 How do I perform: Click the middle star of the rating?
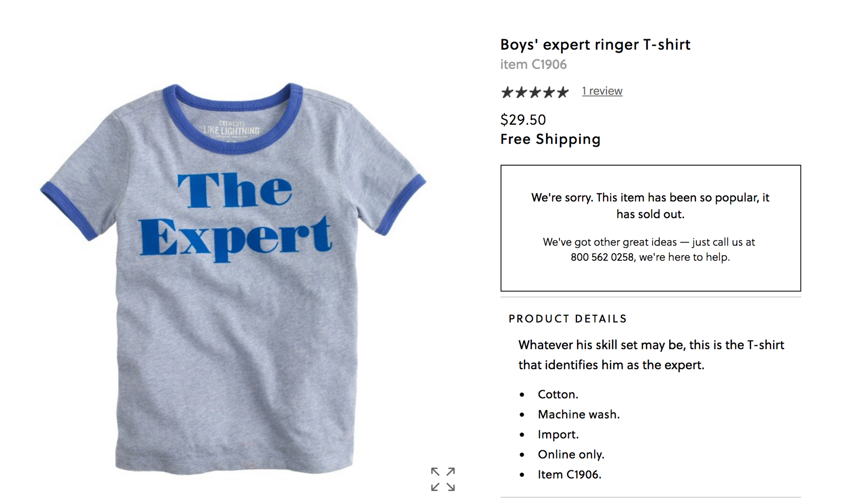pos(535,92)
